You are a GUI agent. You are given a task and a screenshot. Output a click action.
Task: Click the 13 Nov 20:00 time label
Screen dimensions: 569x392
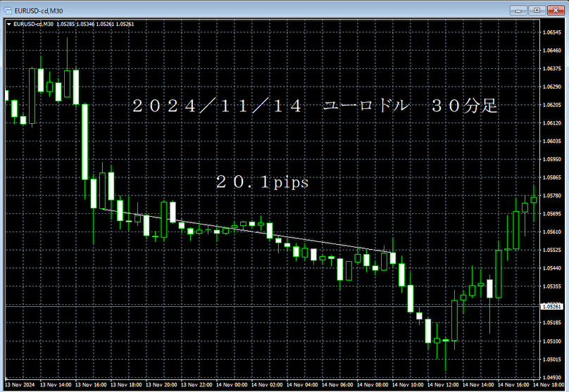[x=161, y=384]
